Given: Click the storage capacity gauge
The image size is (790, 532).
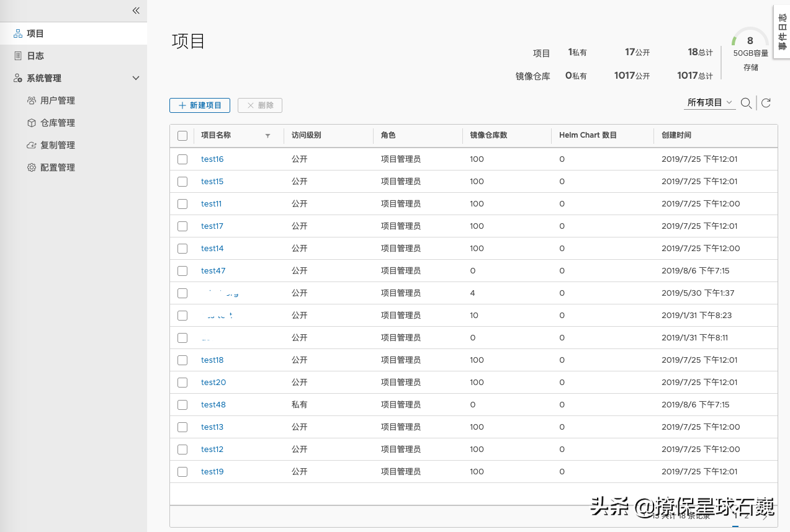Looking at the screenshot, I should [750, 41].
